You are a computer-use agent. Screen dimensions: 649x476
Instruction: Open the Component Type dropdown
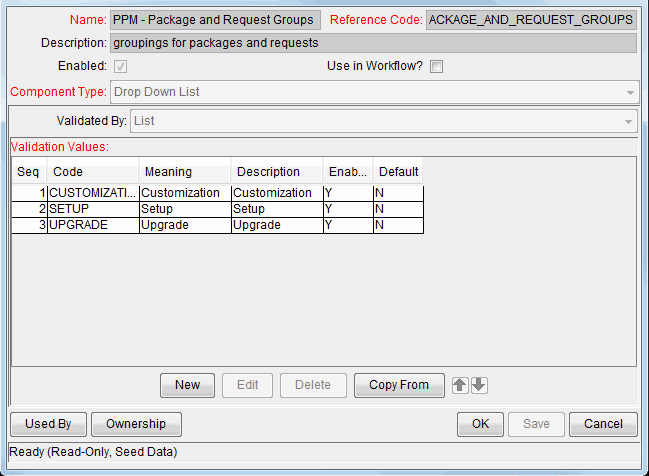374,92
